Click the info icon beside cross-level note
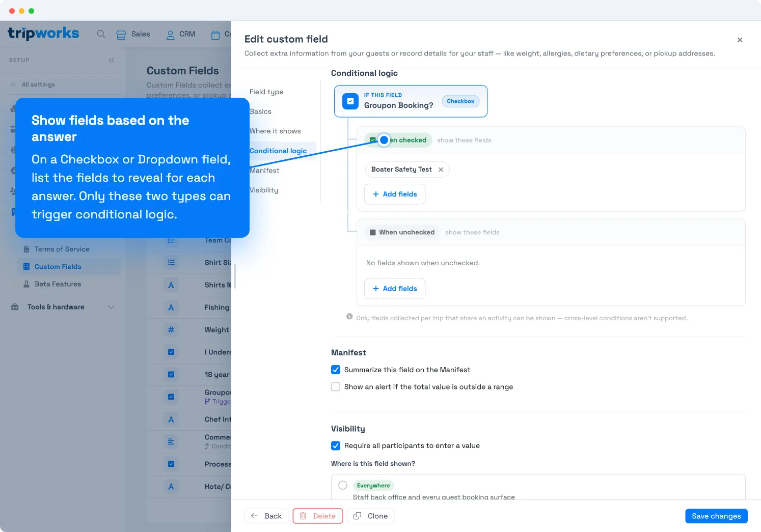761x532 pixels. pyautogui.click(x=349, y=317)
